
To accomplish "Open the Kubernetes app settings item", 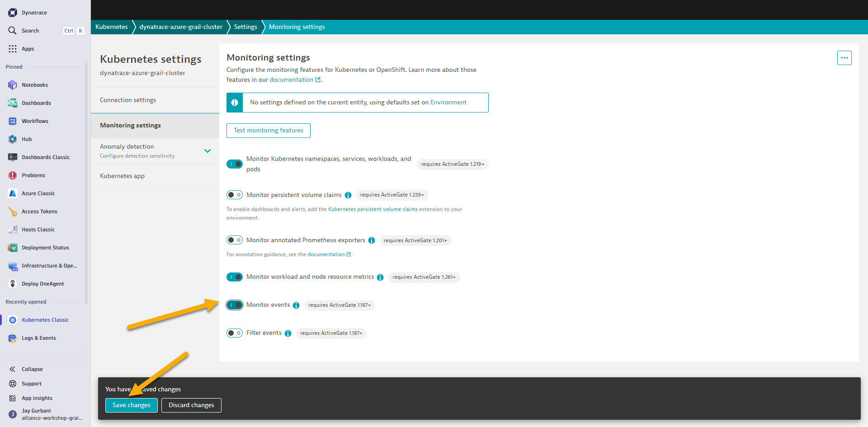I will coord(122,176).
